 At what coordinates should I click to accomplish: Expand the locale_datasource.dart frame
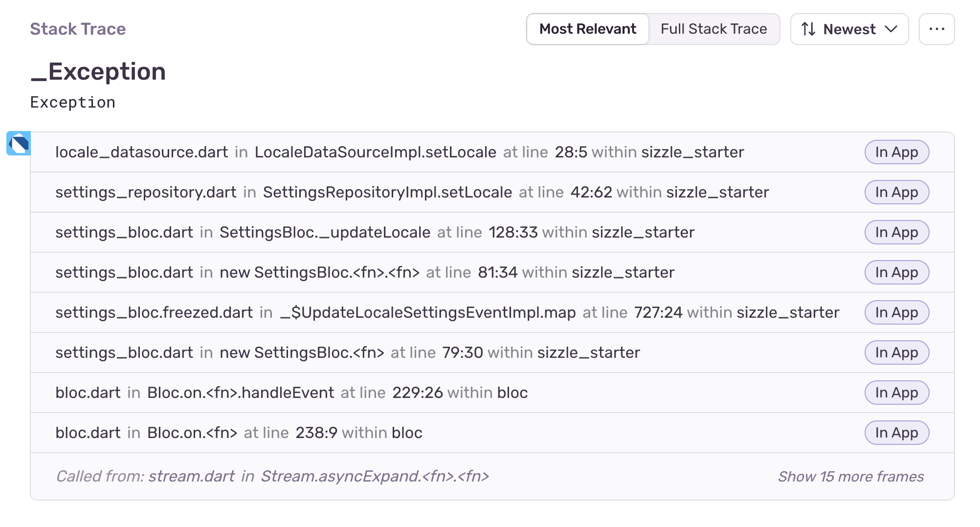click(141, 152)
